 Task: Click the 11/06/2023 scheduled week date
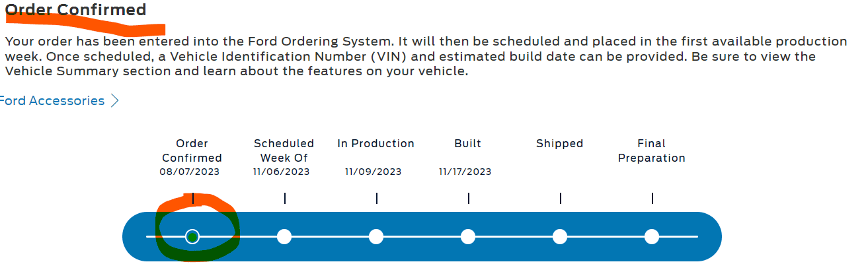click(281, 172)
